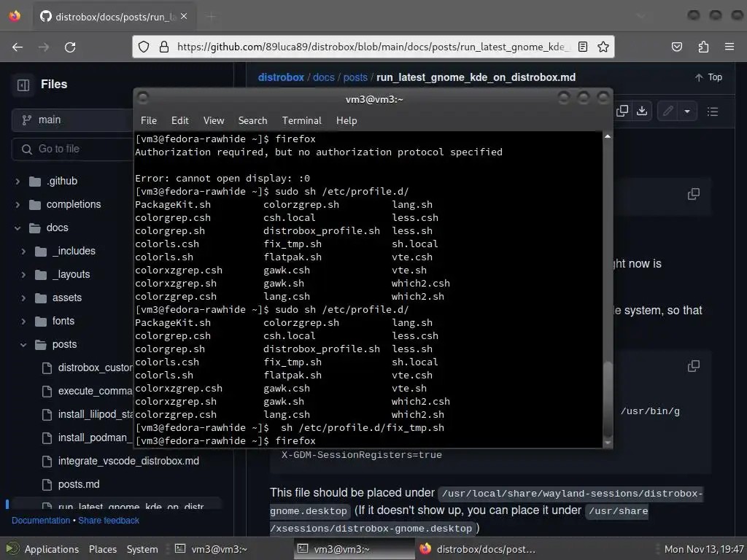Switch to distrobox/docs Firefox taskbar window
747x560 pixels.
pos(477,549)
